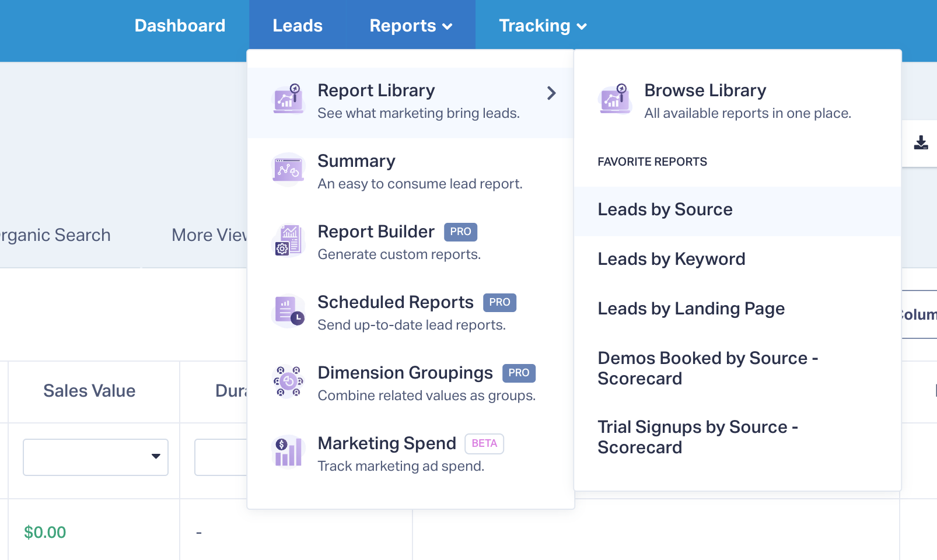Click the Report Builder icon
The height and width of the screenshot is (560, 937).
click(x=288, y=240)
